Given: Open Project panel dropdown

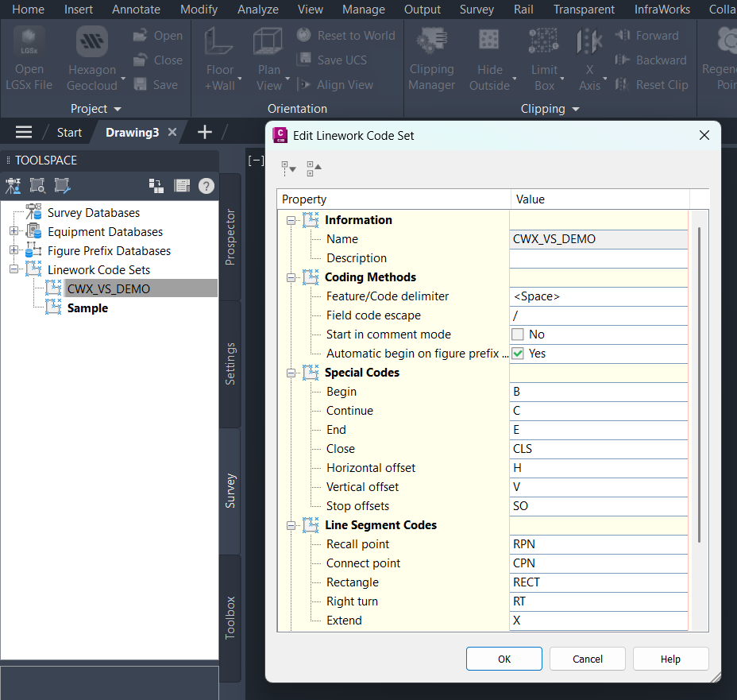Looking at the screenshot, I should (96, 109).
